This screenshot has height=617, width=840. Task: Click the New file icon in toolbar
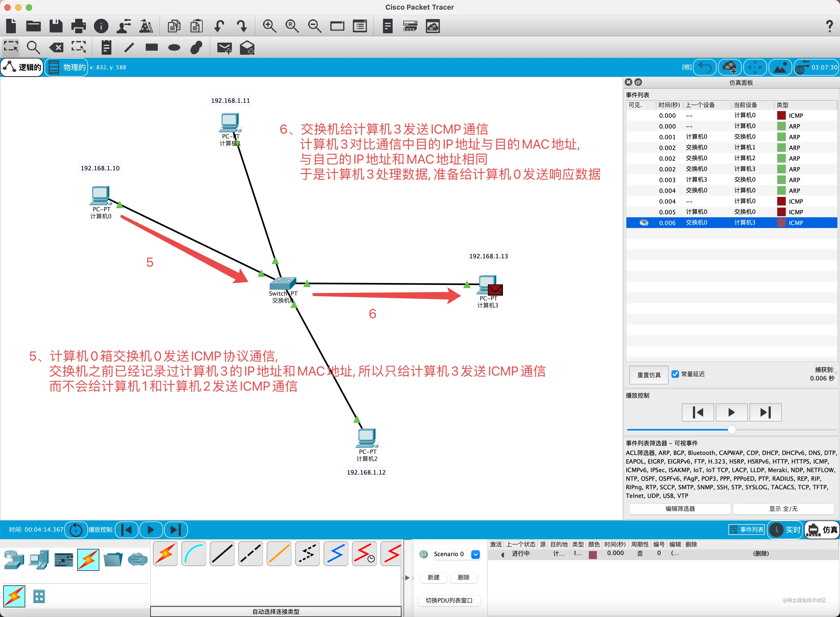coord(11,26)
